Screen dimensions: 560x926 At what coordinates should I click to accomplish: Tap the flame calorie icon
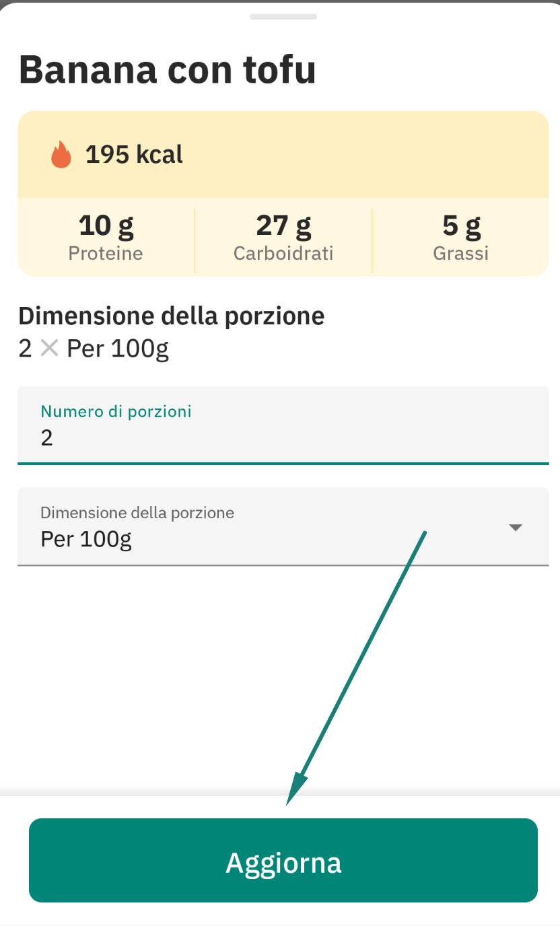61,154
